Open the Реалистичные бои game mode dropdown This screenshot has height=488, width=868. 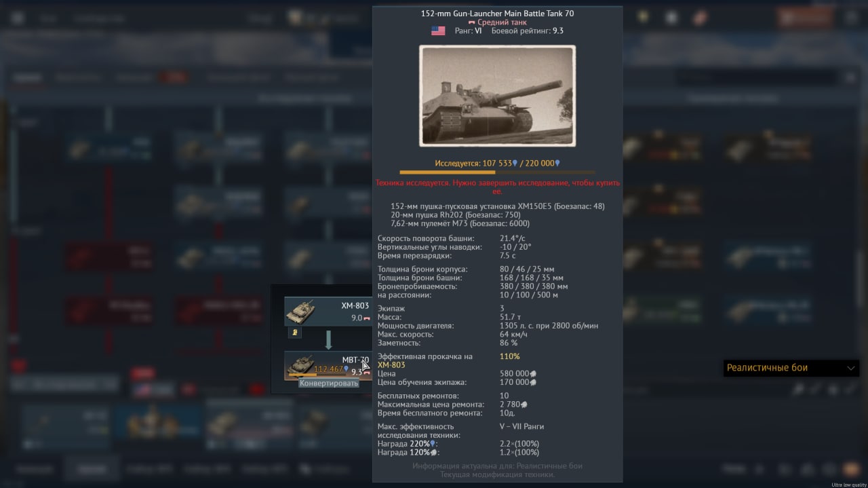(791, 368)
